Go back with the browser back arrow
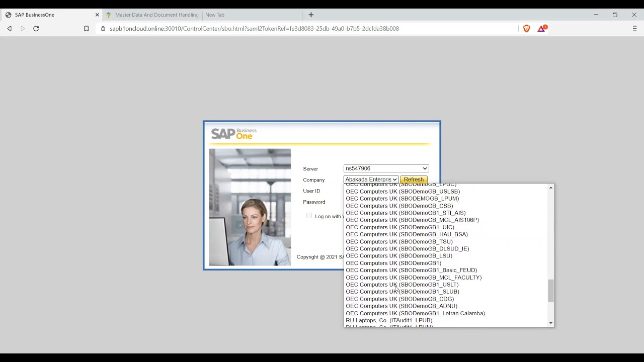Image resolution: width=644 pixels, height=362 pixels. (9, 29)
